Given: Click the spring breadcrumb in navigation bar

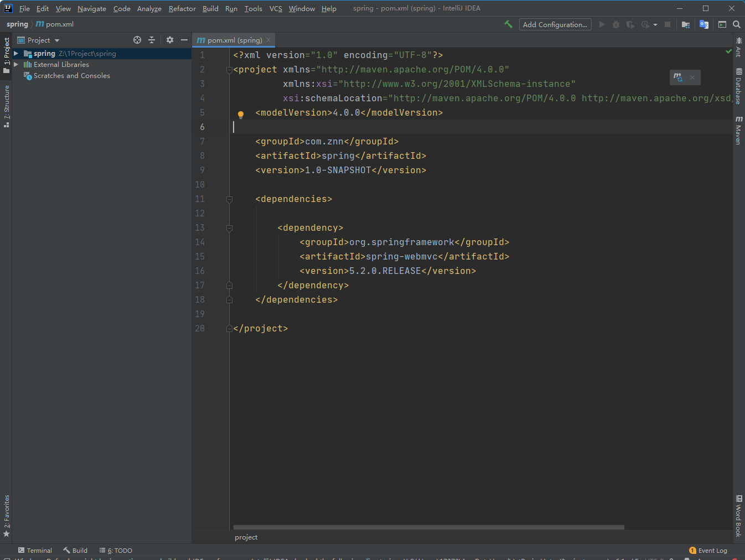Looking at the screenshot, I should (17, 24).
